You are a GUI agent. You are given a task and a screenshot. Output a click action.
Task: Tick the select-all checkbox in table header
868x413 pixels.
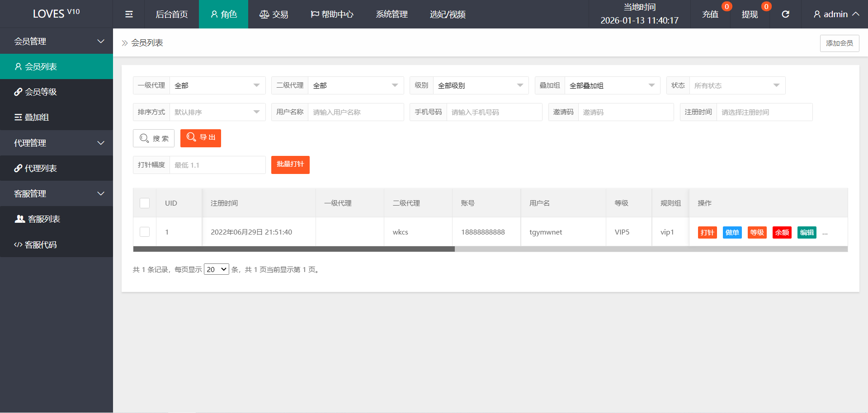145,203
